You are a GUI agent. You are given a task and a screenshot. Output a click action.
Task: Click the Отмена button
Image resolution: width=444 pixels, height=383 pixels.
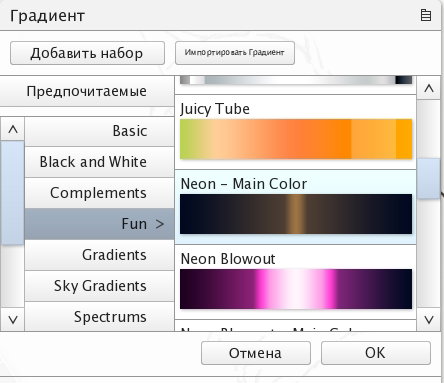256,353
